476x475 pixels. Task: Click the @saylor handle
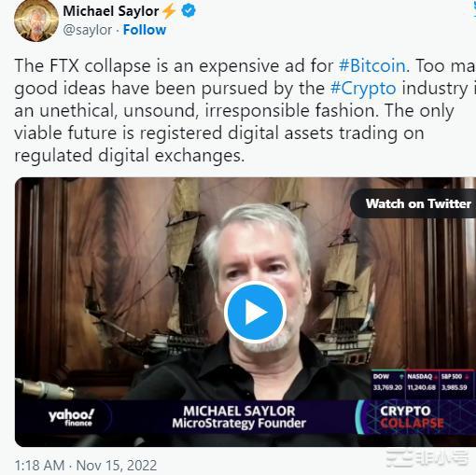[88, 30]
